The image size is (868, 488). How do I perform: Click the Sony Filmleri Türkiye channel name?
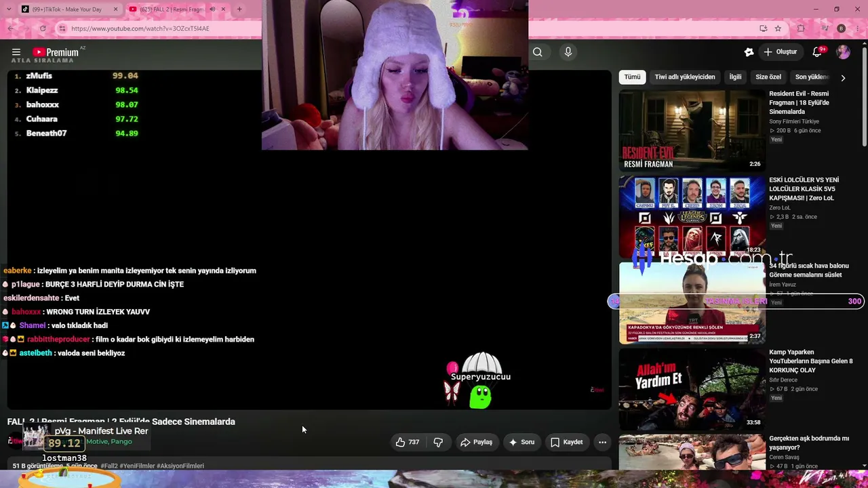click(x=794, y=121)
